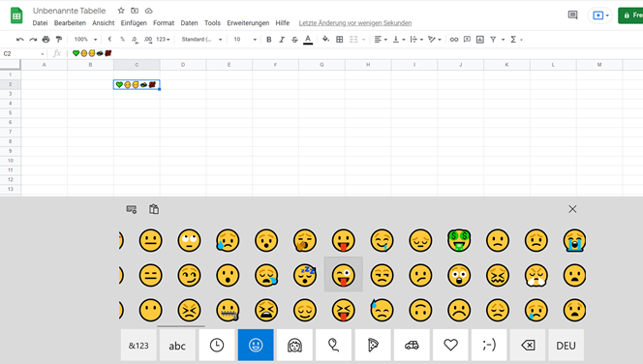
Task: Check cloud save status icon
Action: (148, 11)
